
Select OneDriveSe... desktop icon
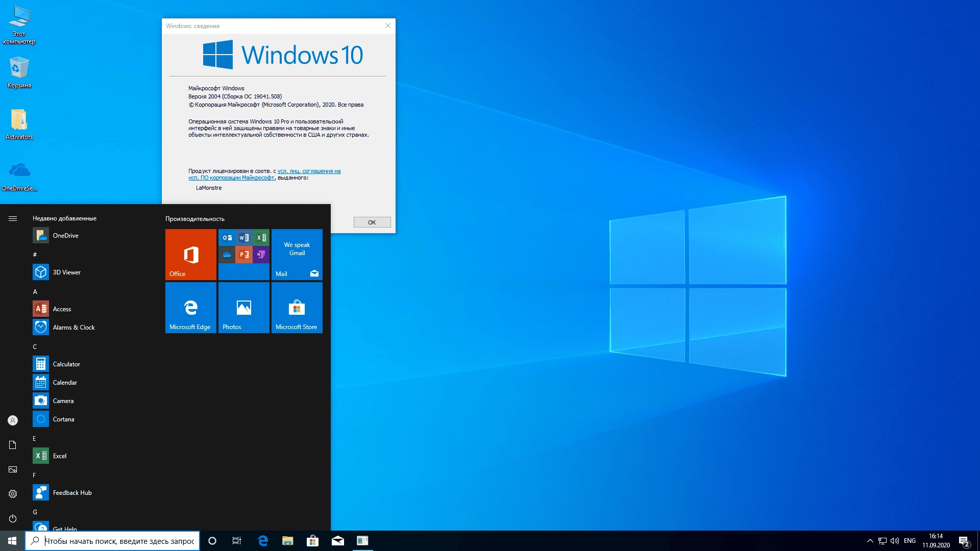(19, 176)
